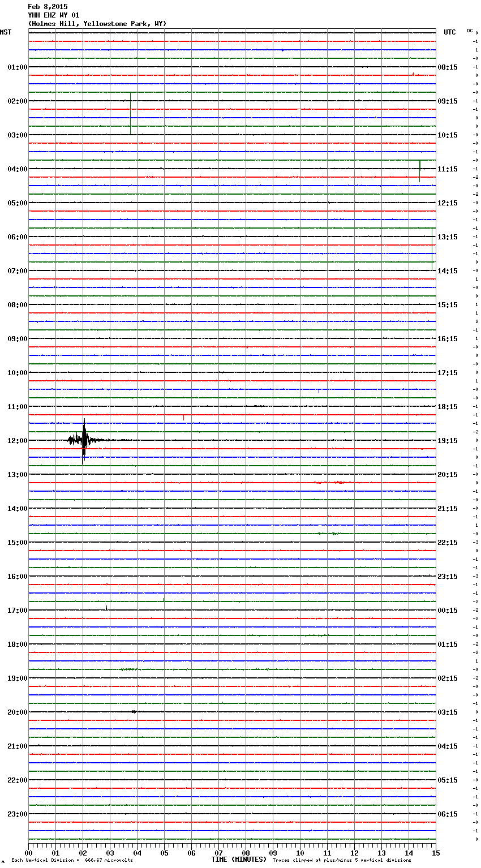Select the station code 'YHH EHZ WY 01'
Screen dimensions: 481x868
54,15
